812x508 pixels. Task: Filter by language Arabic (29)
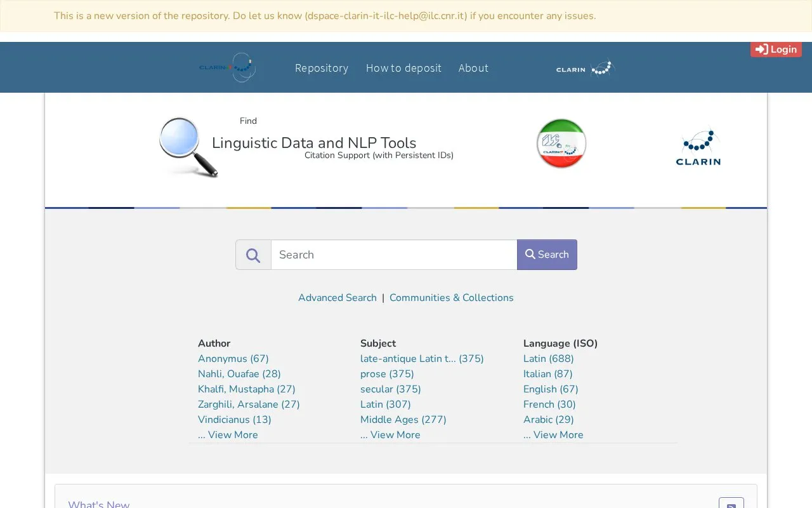click(x=549, y=420)
